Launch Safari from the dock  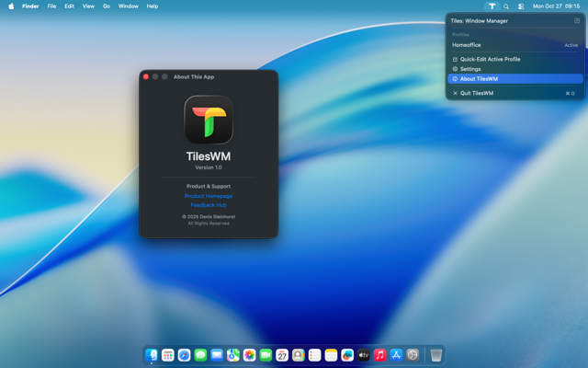click(x=184, y=355)
